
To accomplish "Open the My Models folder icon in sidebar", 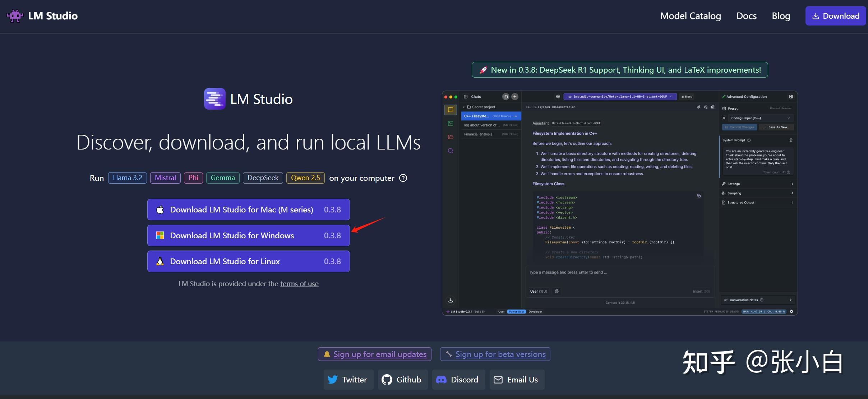I will point(450,137).
